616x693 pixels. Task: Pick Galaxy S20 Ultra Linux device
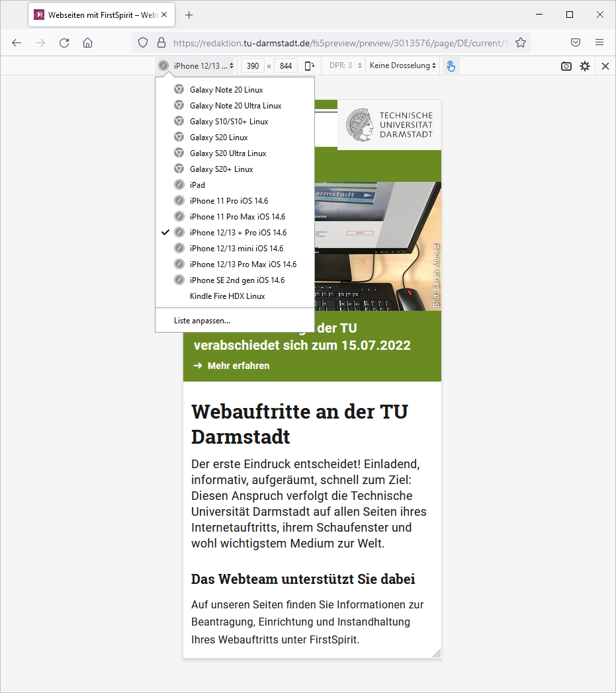click(235, 153)
